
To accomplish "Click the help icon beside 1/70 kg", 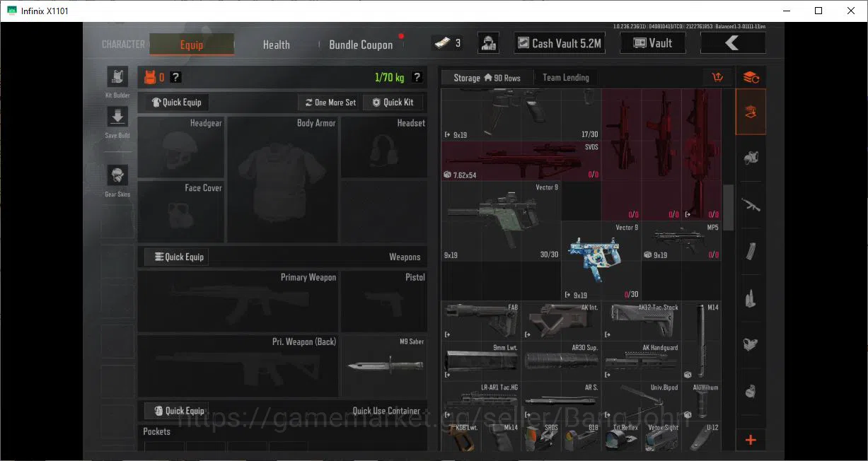I will [x=417, y=77].
